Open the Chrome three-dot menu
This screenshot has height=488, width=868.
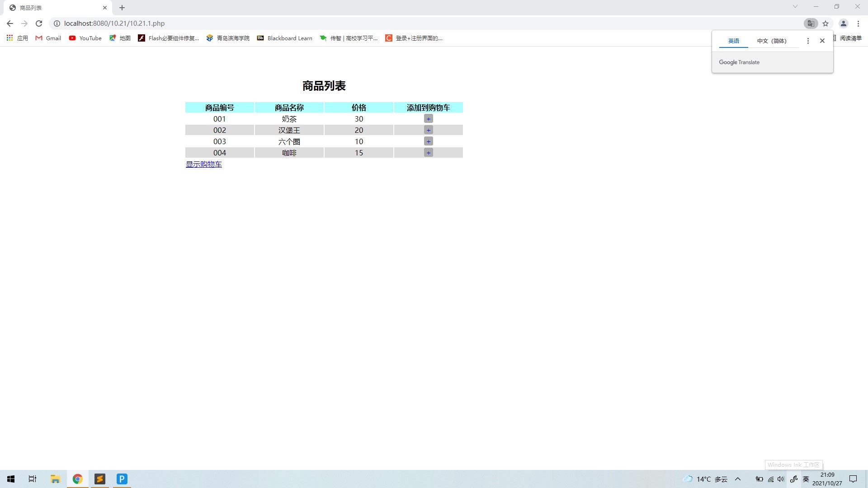coord(858,23)
